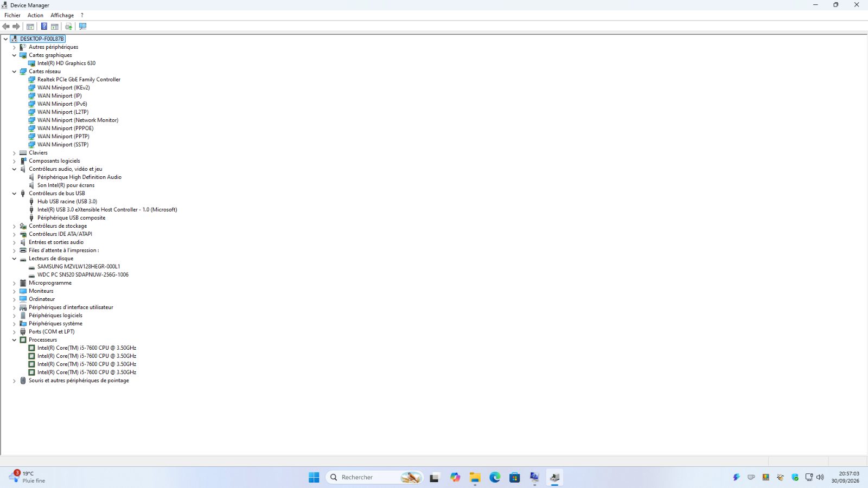Open Help with the blue question mark icon
This screenshot has height=488, width=868.
(x=44, y=27)
